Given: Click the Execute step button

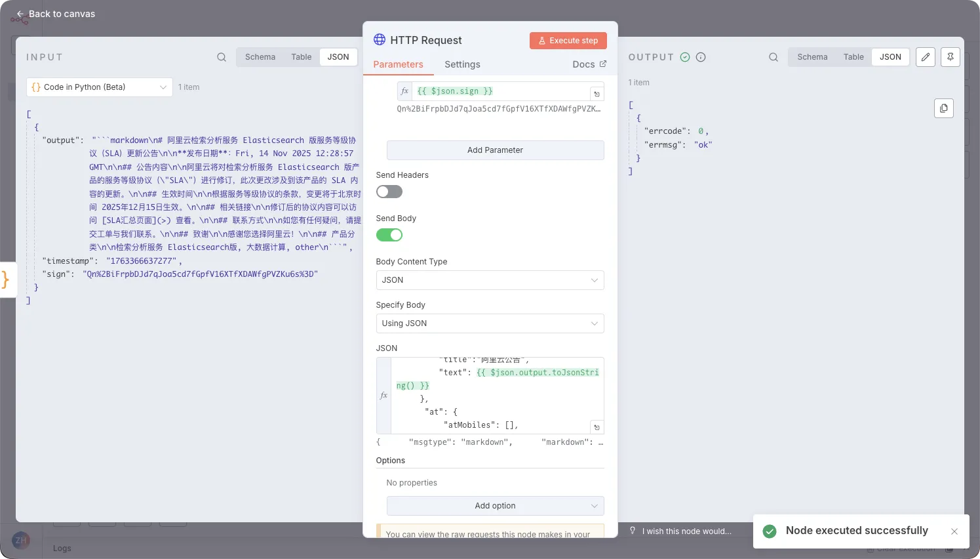Looking at the screenshot, I should (x=568, y=41).
